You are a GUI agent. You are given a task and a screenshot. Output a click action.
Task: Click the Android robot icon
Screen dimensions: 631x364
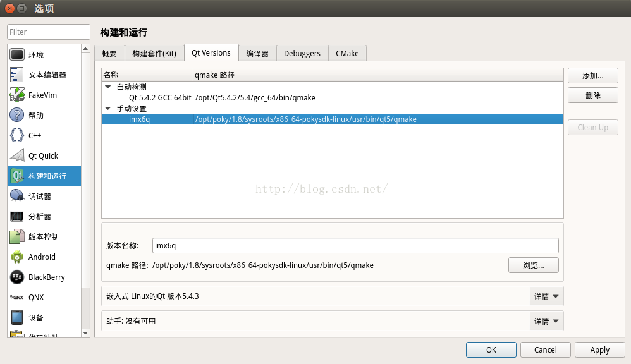[17, 257]
